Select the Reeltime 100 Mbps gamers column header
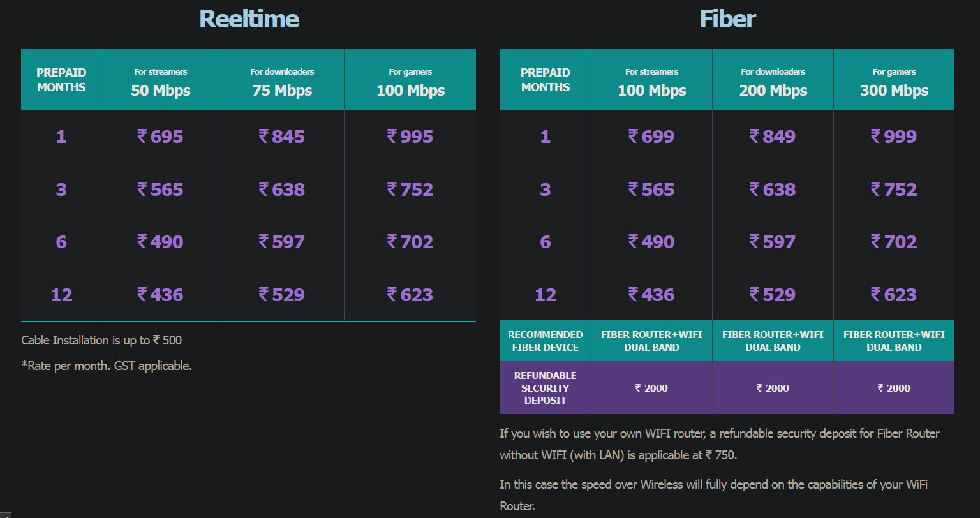This screenshot has width=980, height=518. [410, 82]
